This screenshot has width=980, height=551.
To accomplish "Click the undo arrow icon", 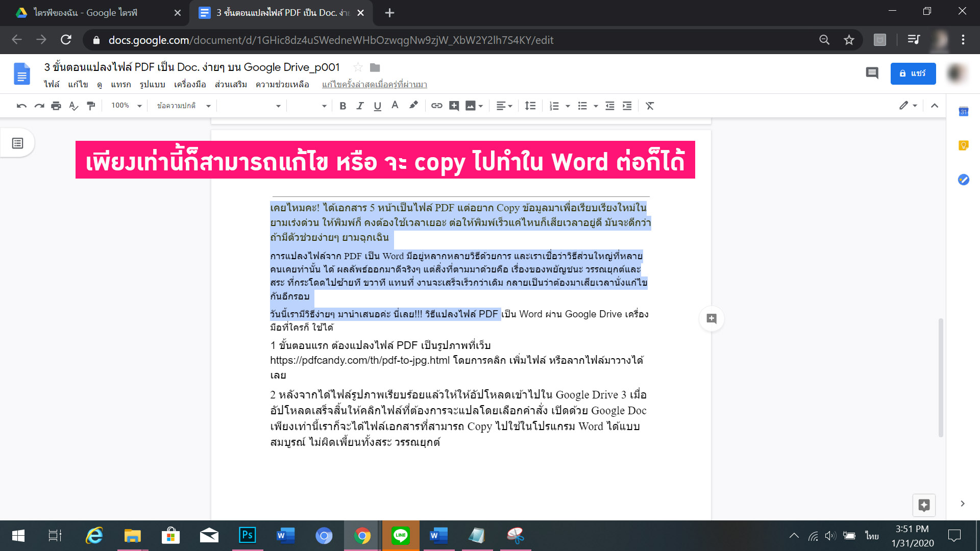I will click(x=21, y=106).
